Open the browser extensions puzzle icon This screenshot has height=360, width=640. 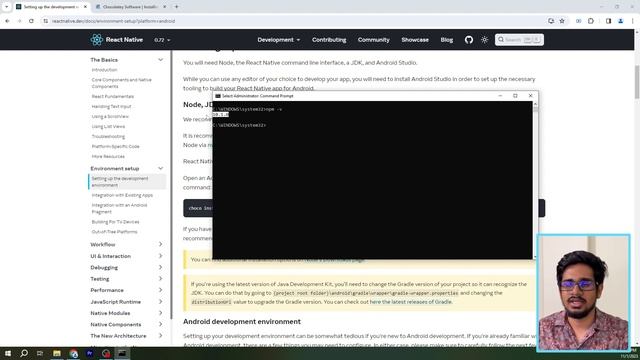(x=591, y=21)
